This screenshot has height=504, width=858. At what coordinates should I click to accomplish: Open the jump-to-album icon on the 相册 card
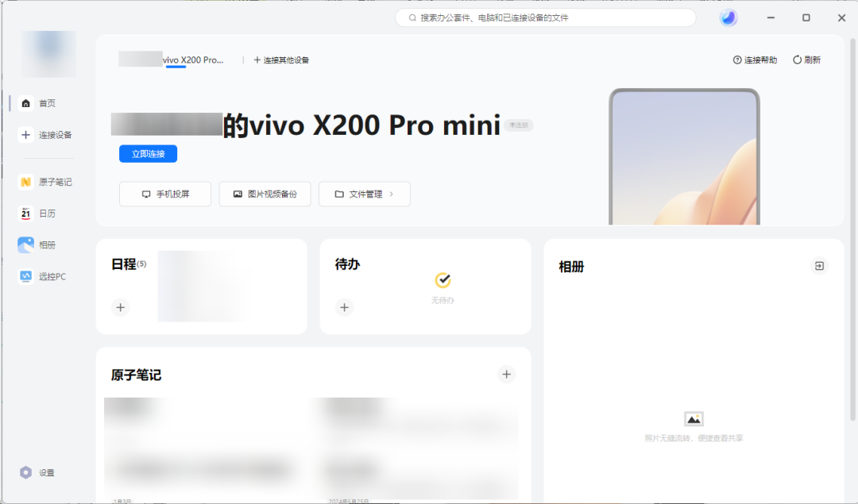819,266
